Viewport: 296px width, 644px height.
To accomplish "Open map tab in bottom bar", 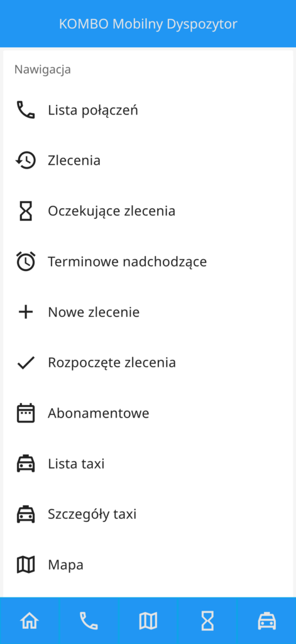I will [148, 621].
